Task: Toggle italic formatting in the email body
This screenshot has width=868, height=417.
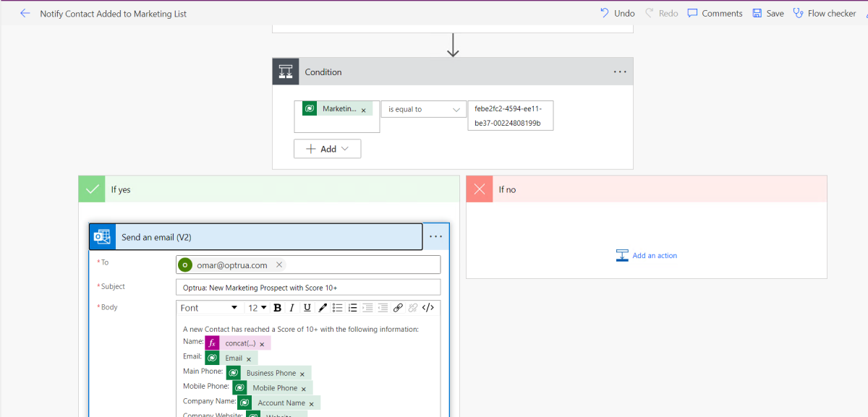Action: click(x=292, y=308)
